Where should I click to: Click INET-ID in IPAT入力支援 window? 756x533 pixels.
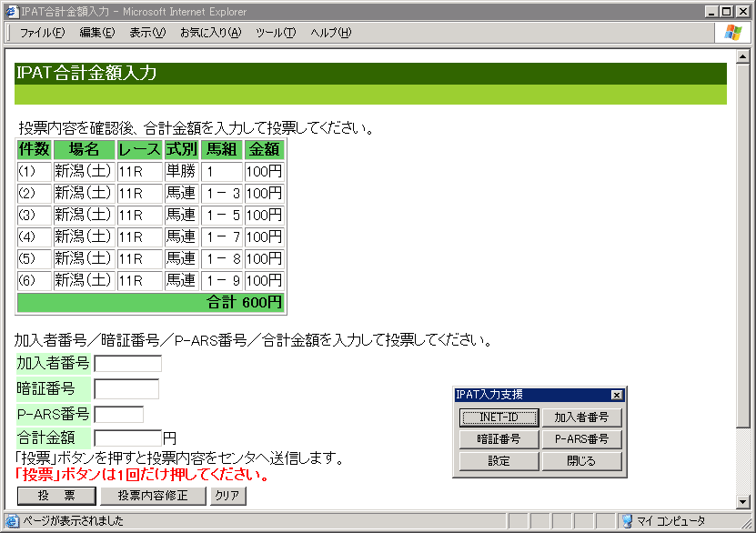pos(499,417)
